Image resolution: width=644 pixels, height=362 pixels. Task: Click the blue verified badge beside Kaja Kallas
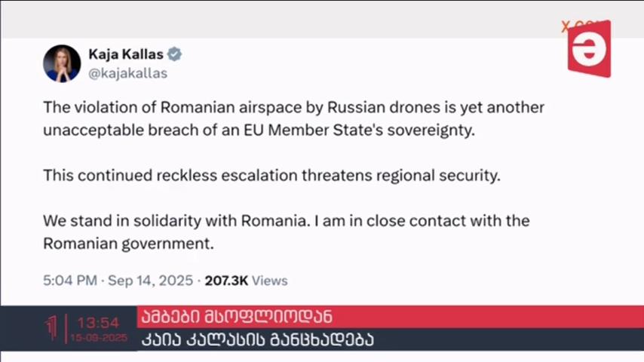[x=174, y=54]
